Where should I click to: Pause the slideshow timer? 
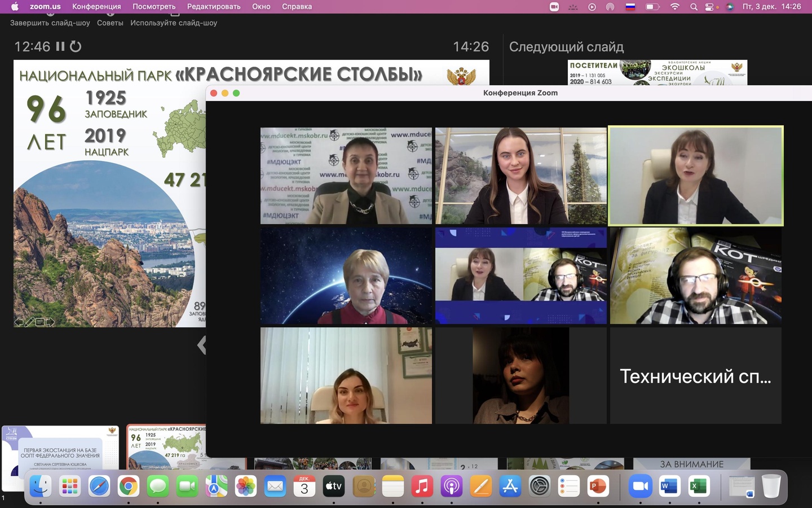pyautogui.click(x=60, y=46)
